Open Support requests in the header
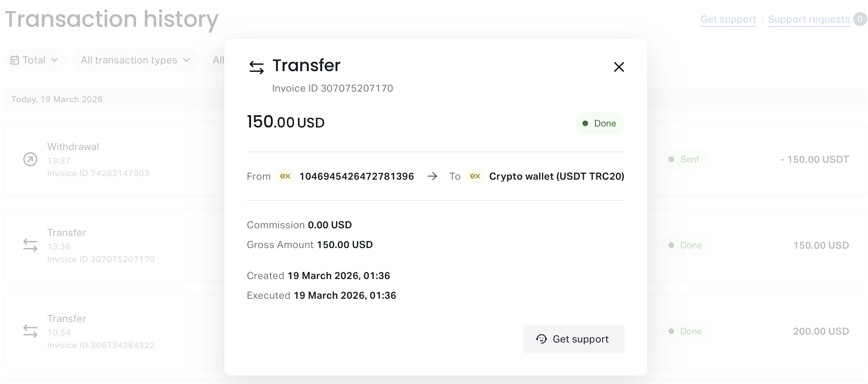This screenshot has width=868, height=384. coord(809,19)
